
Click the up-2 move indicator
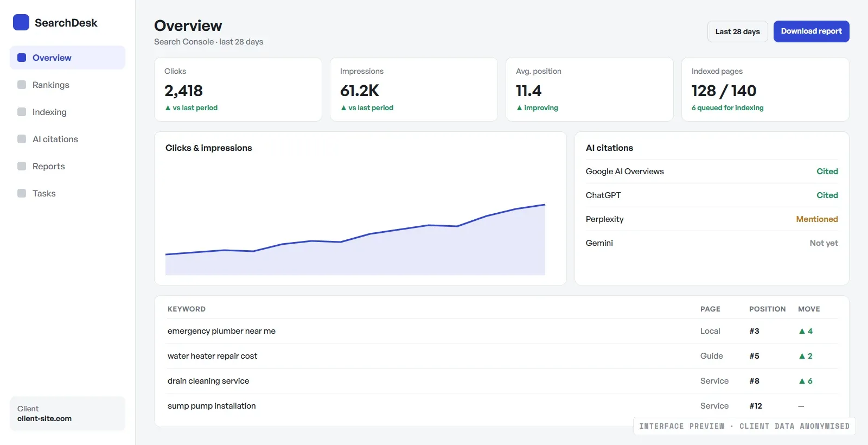point(806,356)
